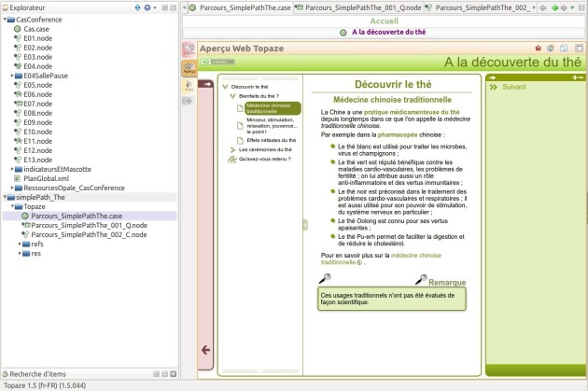Click the Cas.case file icon
The height and width of the screenshot is (391, 588).
click(x=17, y=29)
